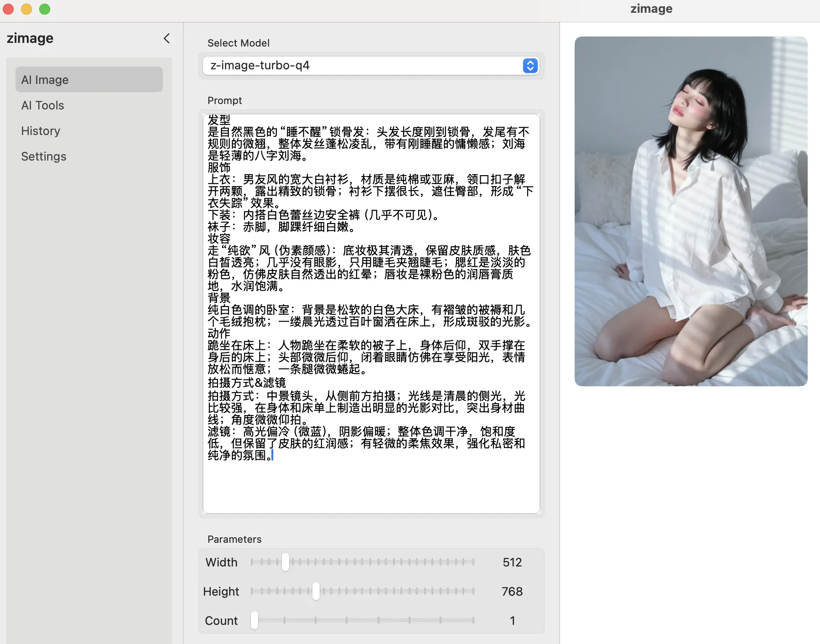Open the Settings page in sidebar
The height and width of the screenshot is (644, 820).
[44, 156]
